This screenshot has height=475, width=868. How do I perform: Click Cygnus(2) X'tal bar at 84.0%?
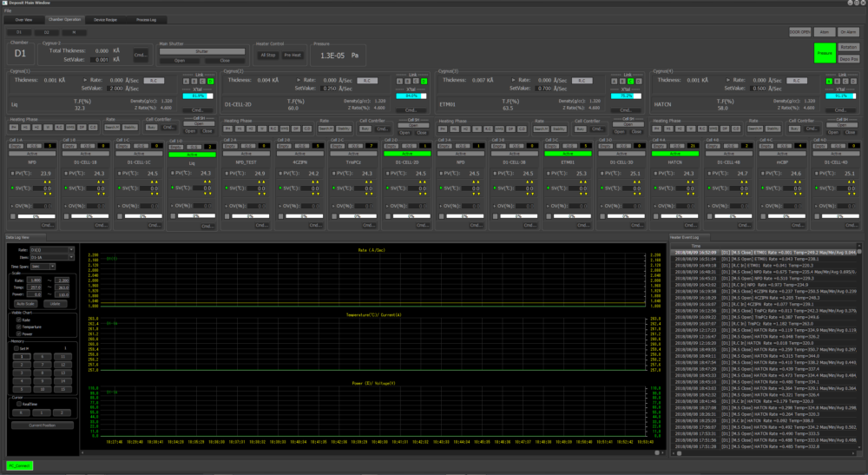[411, 96]
